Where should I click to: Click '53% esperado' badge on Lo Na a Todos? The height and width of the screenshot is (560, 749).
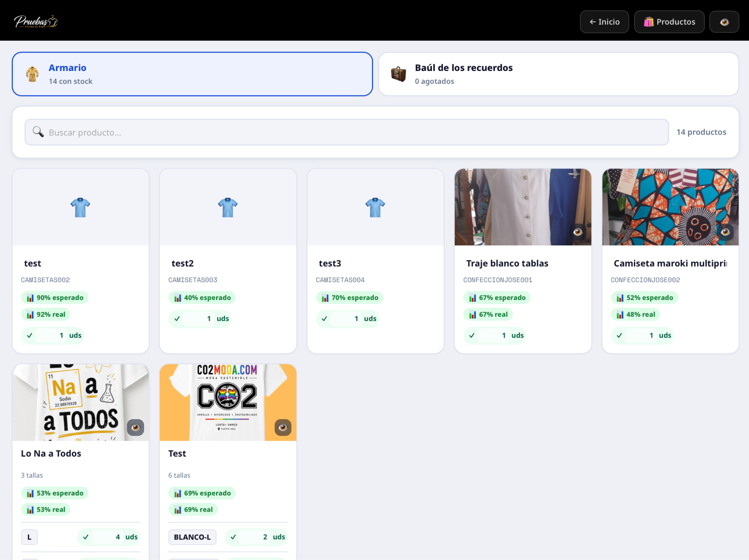tap(54, 493)
